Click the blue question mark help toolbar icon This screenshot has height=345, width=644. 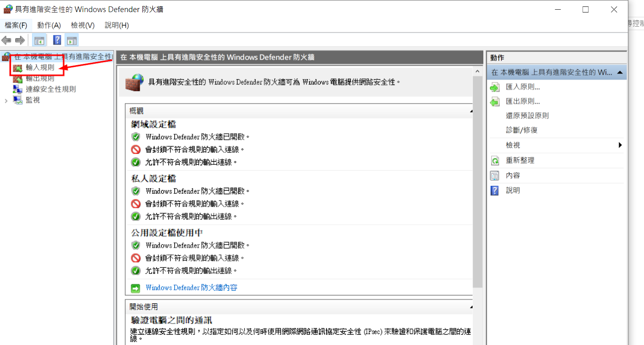(x=57, y=40)
